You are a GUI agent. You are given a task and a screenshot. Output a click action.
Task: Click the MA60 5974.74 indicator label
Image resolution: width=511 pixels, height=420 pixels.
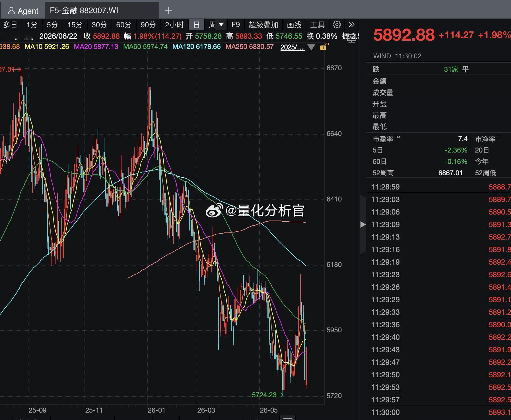(145, 47)
